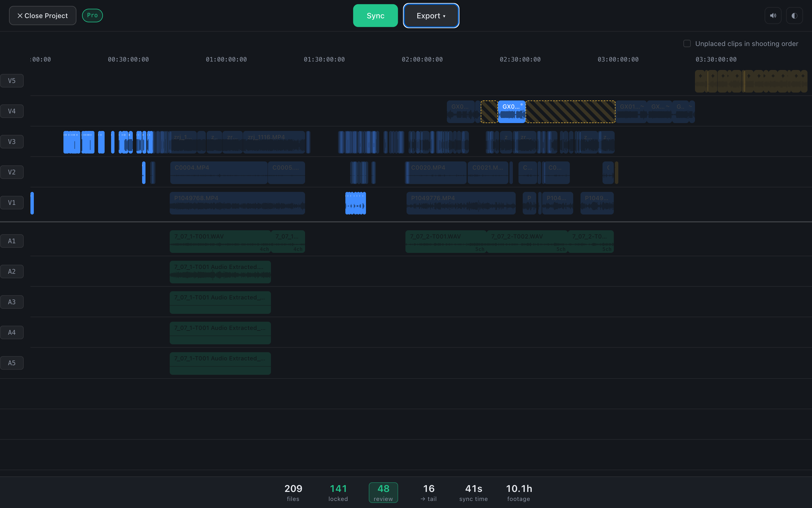Image resolution: width=812 pixels, height=508 pixels.
Task: Select the Audio Extracted clip on A3
Action: [220, 303]
